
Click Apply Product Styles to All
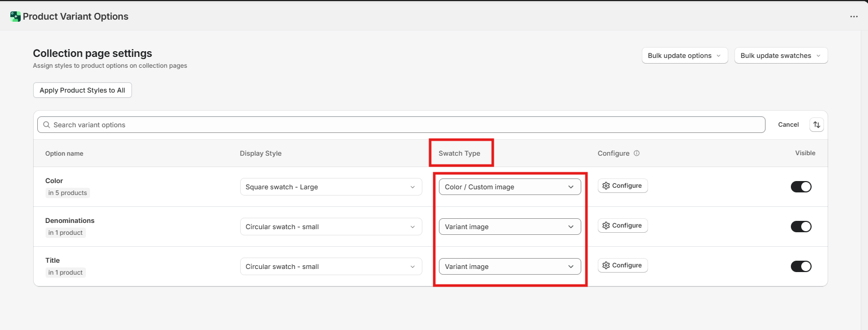click(x=82, y=90)
